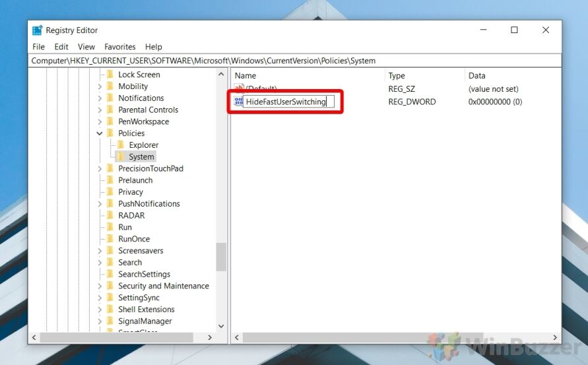Click the Parental Controls folder icon
588x365 pixels.
coord(110,110)
